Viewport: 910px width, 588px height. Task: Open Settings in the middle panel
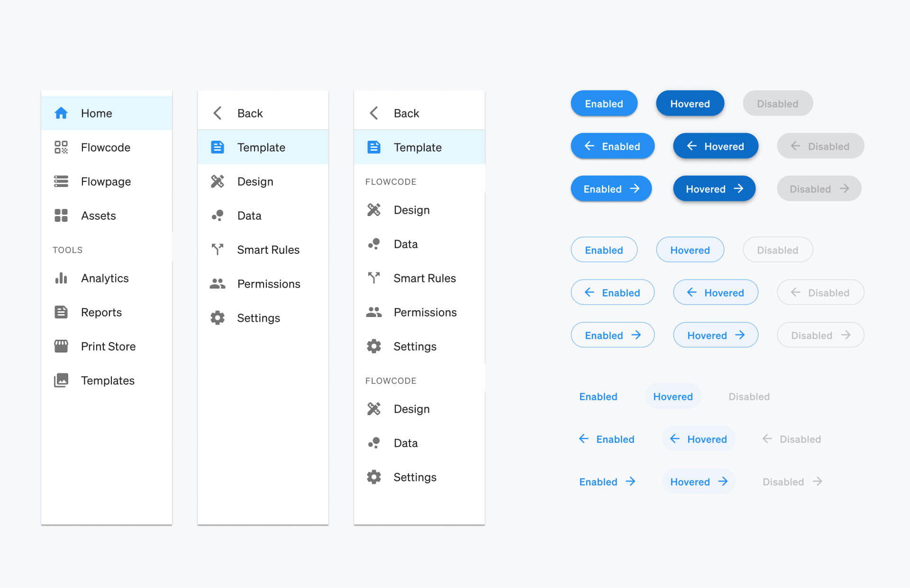coord(258,318)
